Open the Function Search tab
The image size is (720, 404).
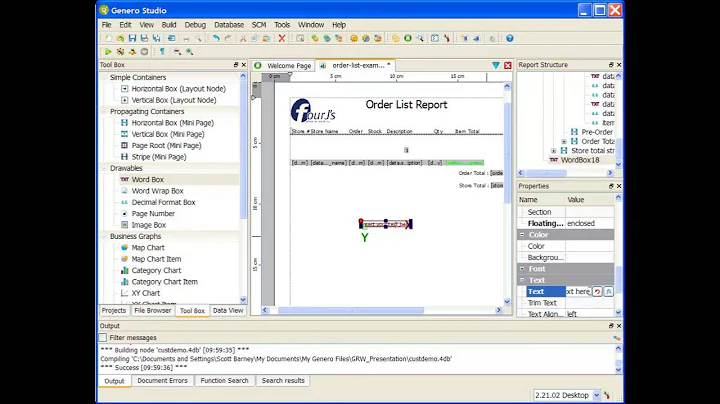(224, 381)
